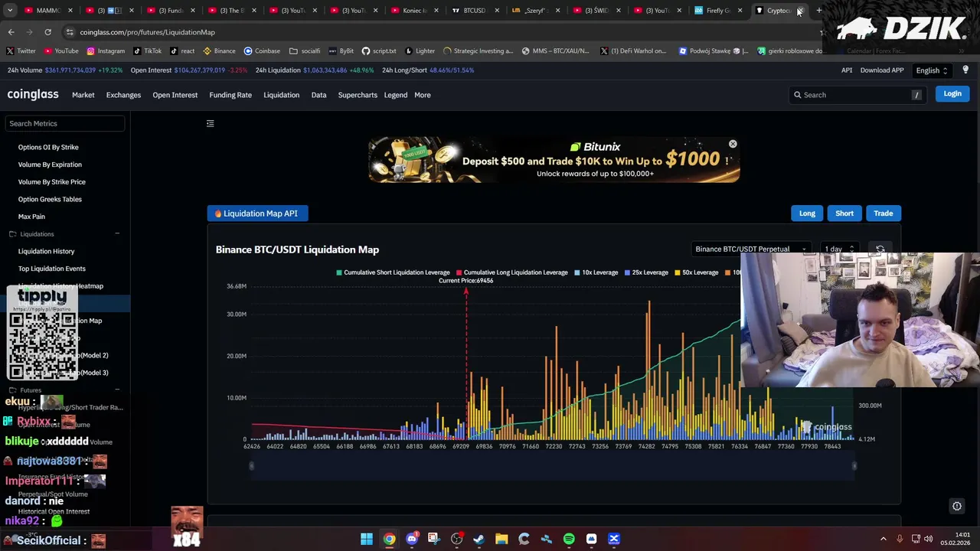Image resolution: width=980 pixels, height=551 pixels.
Task: Open the Data menu
Action: (318, 95)
